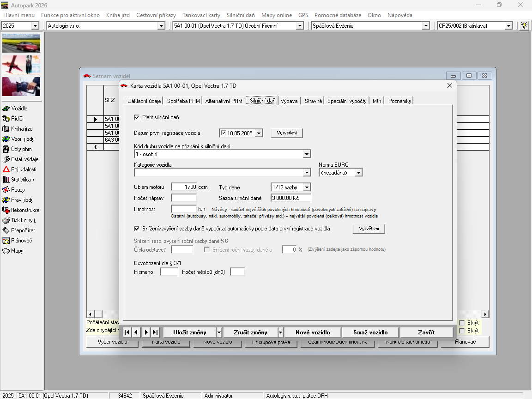Open Poj.události warning icon item

tap(6, 169)
